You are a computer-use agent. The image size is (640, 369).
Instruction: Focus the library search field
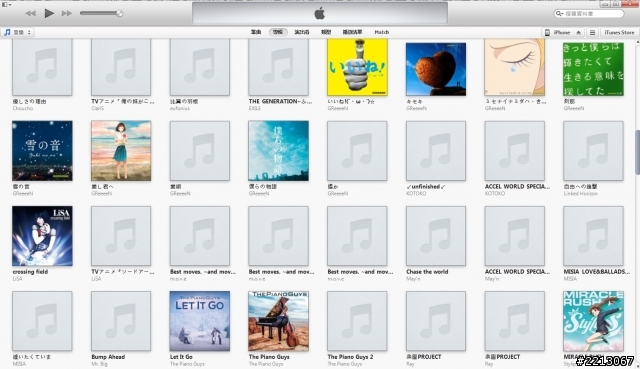point(589,13)
